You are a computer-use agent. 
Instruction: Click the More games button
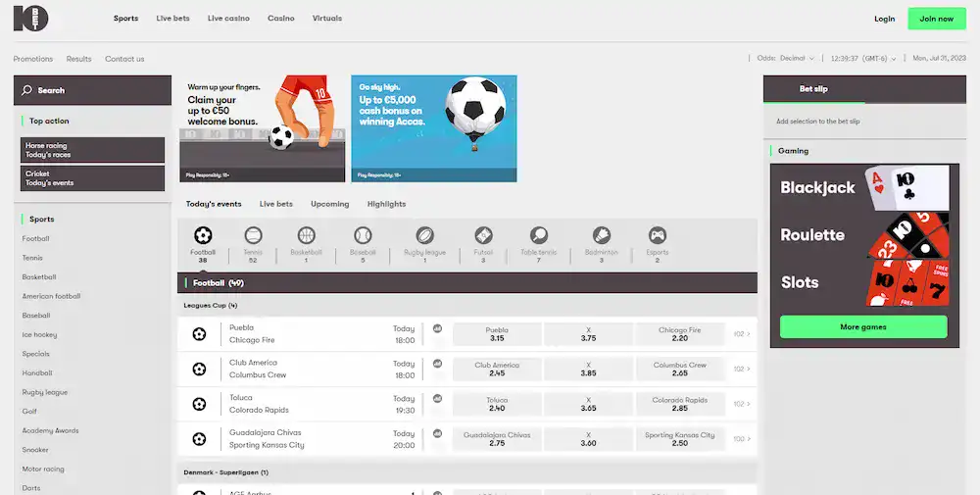(863, 326)
